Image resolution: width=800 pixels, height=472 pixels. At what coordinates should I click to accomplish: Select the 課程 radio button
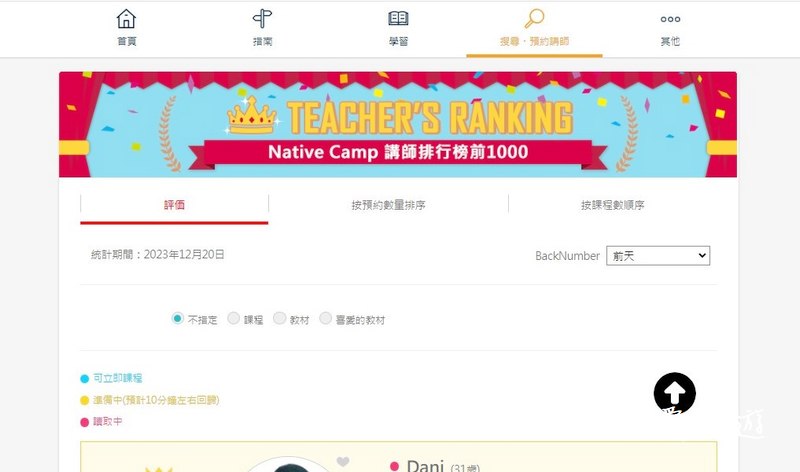[x=233, y=318]
